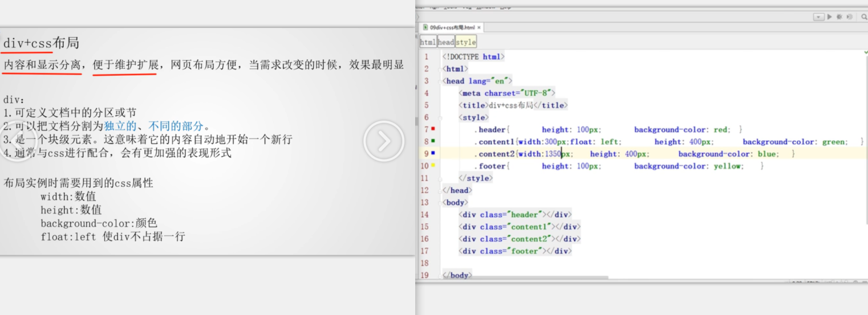This screenshot has height=315, width=868.
Task: Click the .header selector on line 7
Action: pos(492,129)
